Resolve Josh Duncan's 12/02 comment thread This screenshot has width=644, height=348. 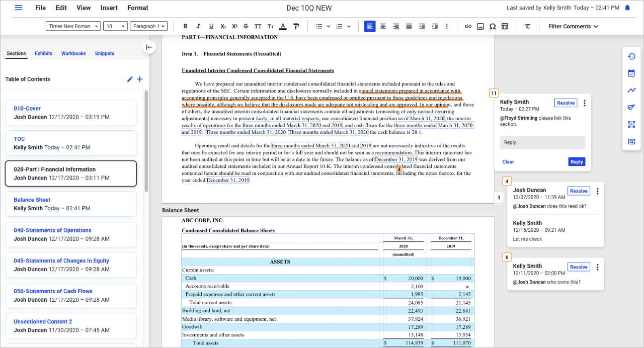pos(579,191)
